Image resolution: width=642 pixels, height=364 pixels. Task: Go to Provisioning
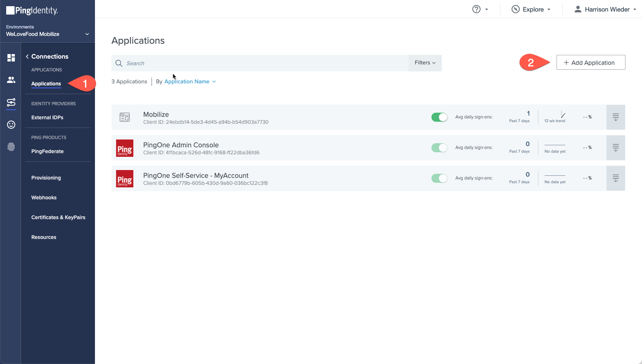coord(46,177)
